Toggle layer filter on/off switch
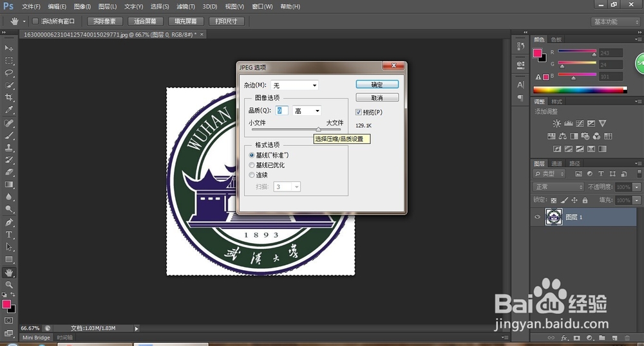 click(x=639, y=174)
